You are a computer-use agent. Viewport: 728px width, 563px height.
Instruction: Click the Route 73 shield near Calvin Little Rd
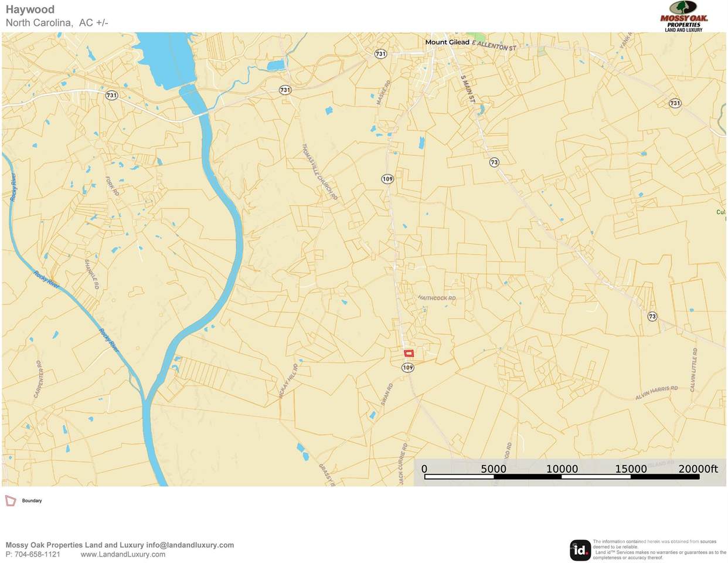click(652, 317)
